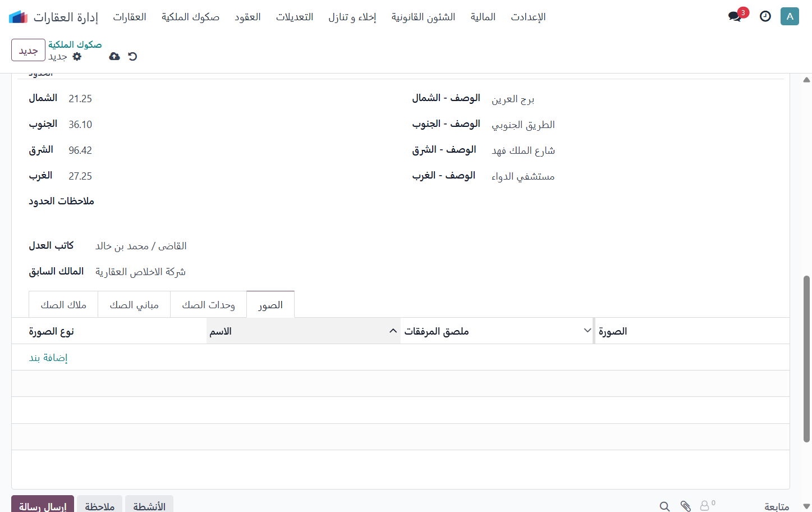
Task: Create a new record with جديد button
Action: coord(28,51)
